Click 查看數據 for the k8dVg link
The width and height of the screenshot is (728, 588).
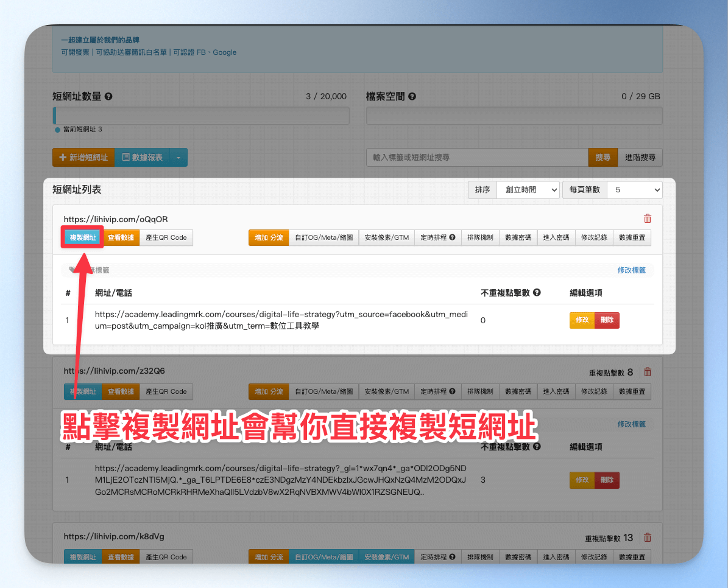[x=121, y=556]
